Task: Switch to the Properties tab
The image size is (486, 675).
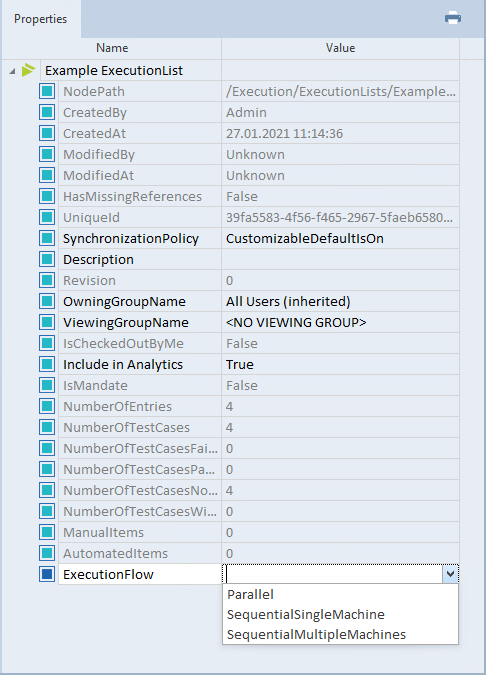Action: pos(40,19)
